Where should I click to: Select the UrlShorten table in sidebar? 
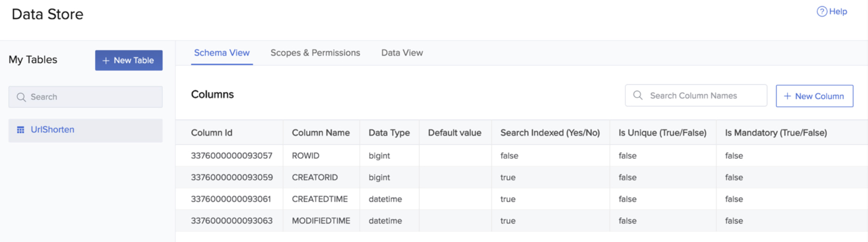tap(52, 130)
